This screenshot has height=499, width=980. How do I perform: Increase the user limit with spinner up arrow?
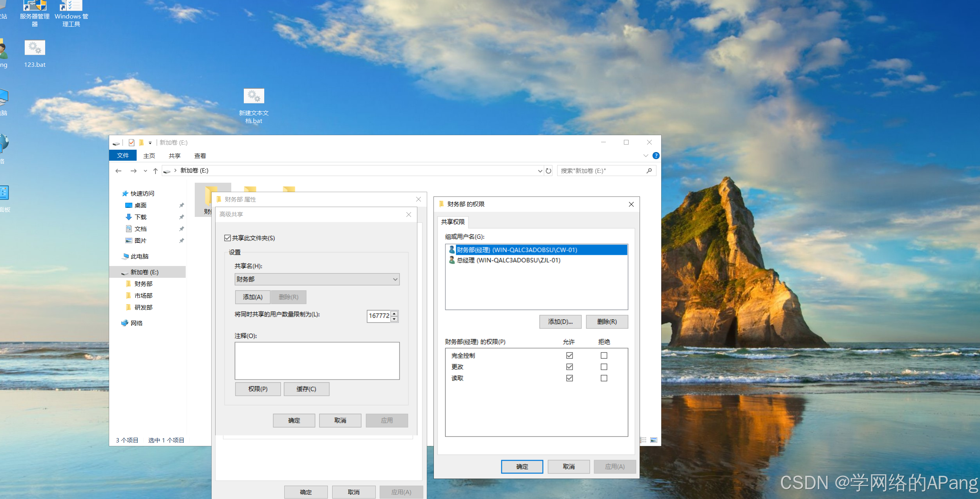394,313
